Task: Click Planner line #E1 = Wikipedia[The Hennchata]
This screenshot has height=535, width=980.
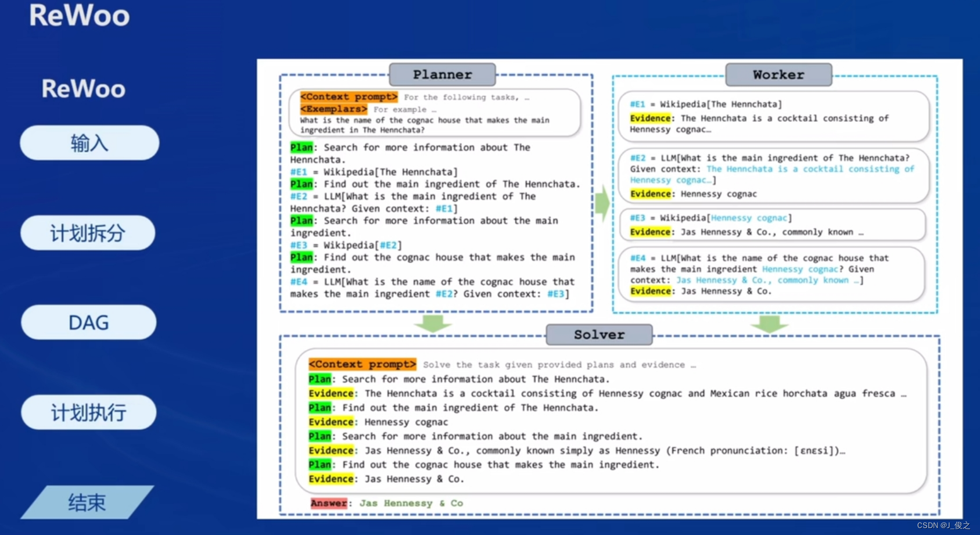Action: tap(374, 172)
